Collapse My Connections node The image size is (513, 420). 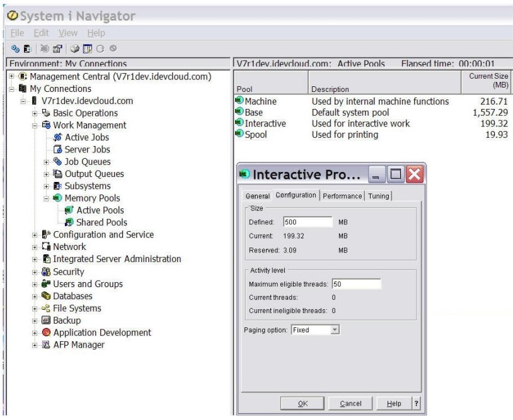point(11,89)
